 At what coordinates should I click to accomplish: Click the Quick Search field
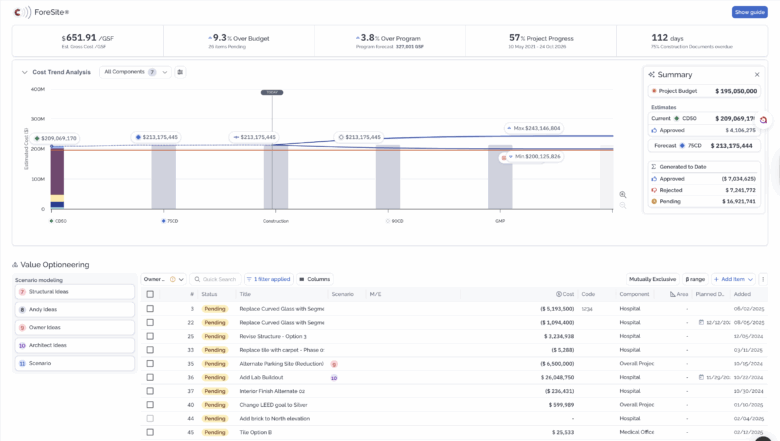tap(216, 279)
